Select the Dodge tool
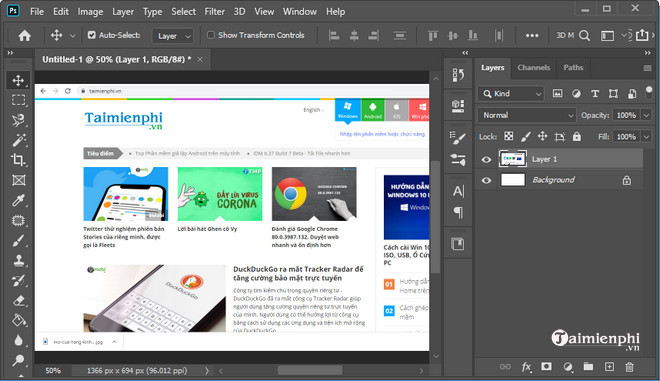The height and width of the screenshot is (381, 660). point(18,360)
